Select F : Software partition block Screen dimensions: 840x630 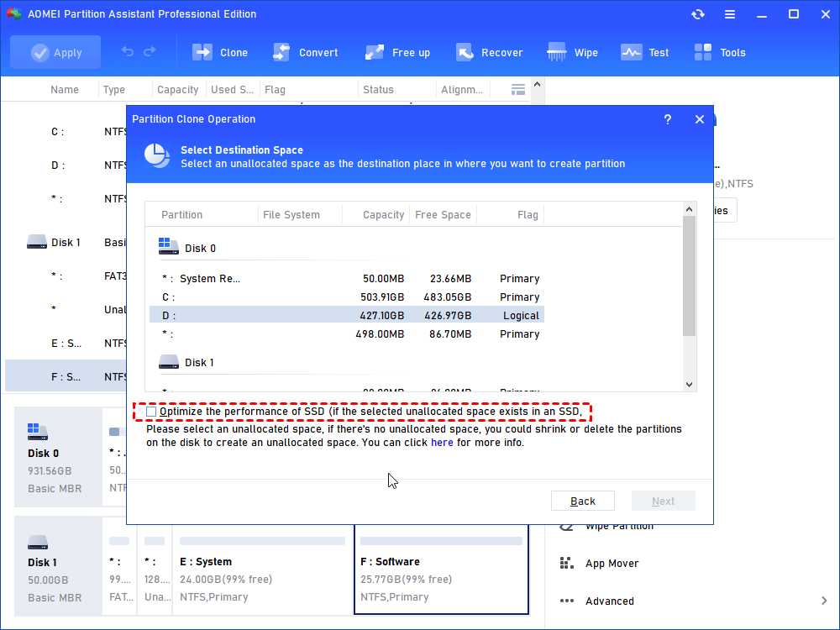(x=442, y=569)
